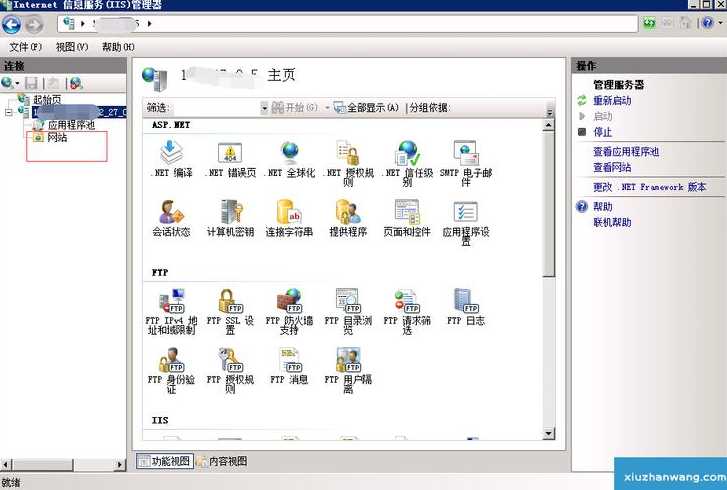Switch to 内容视图 tab

pos(222,461)
